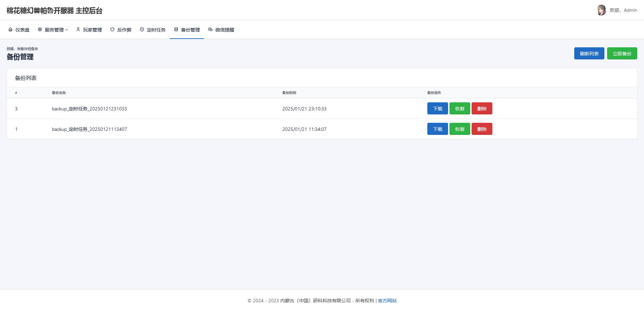Viewport: 644px width, 311px height.
Task: Open 玩家管理 via the person icon
Action: click(78, 30)
